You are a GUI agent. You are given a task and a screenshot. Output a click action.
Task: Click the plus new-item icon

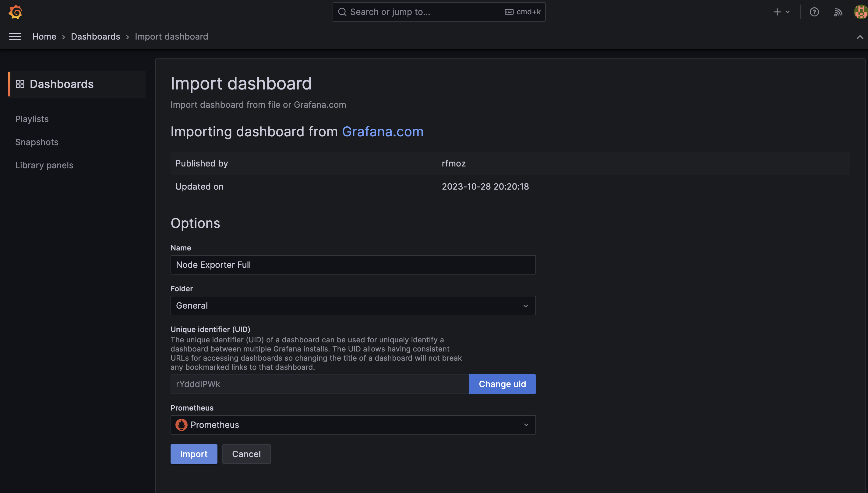point(777,12)
